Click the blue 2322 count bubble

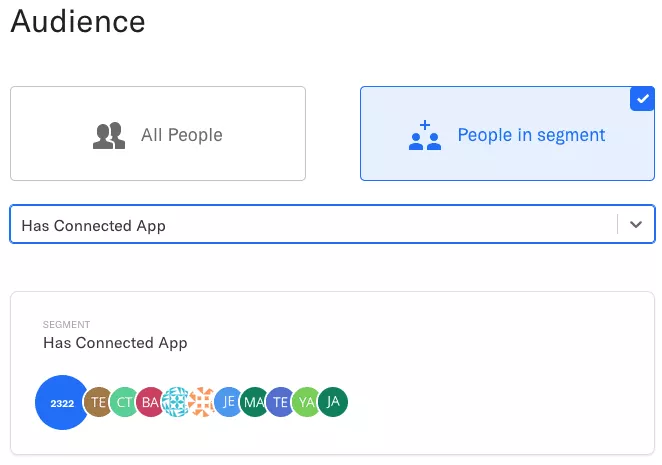click(62, 402)
